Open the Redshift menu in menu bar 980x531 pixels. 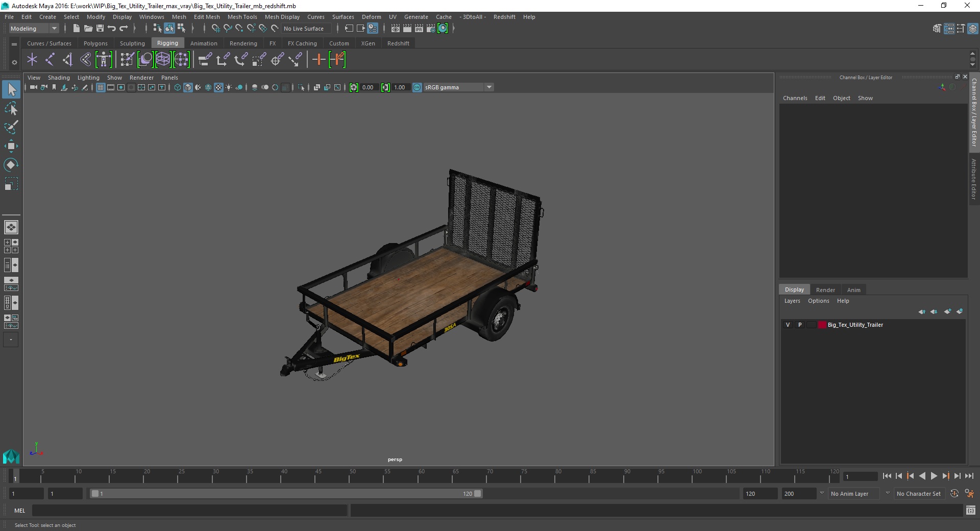[504, 17]
